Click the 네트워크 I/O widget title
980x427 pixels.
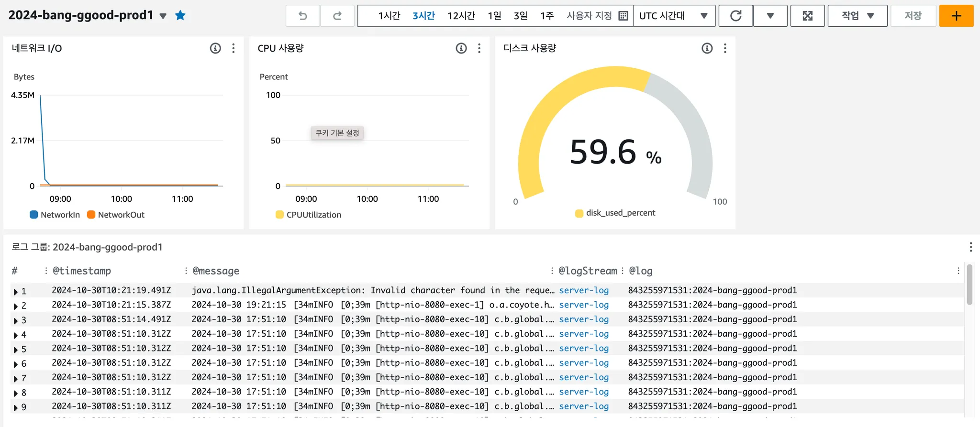click(37, 48)
